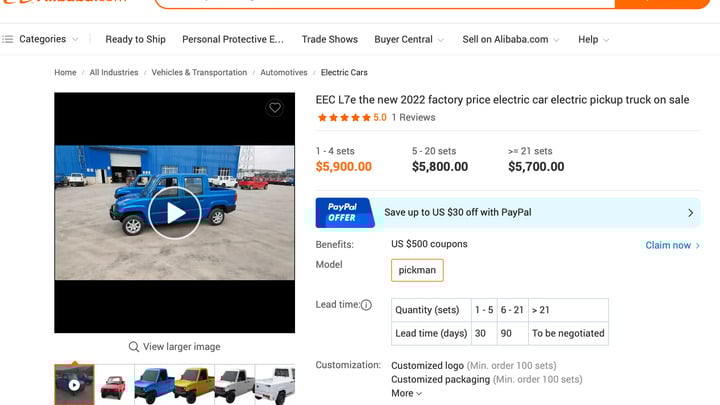
Task: Click the five-star rating icons
Action: tap(344, 118)
